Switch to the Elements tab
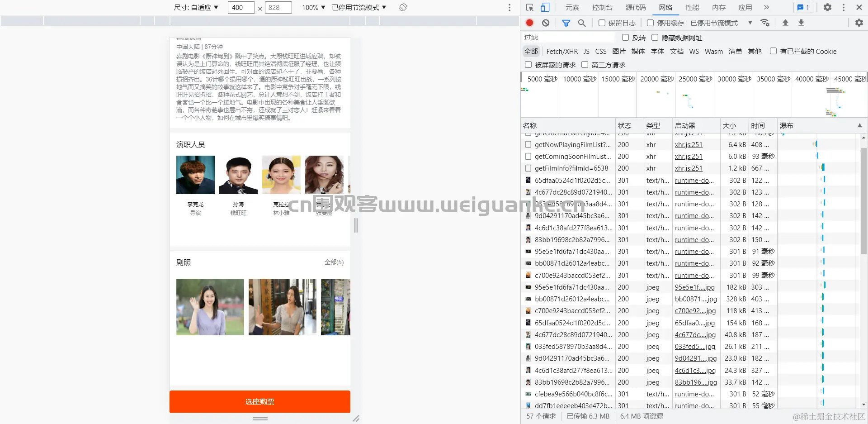Screen dimensions: 868x424 coord(572,7)
